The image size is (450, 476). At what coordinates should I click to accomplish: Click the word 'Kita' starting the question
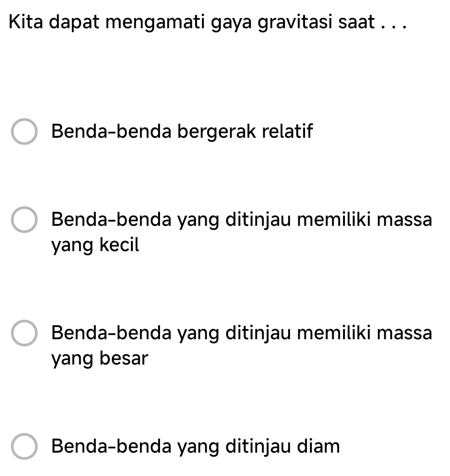26,21
